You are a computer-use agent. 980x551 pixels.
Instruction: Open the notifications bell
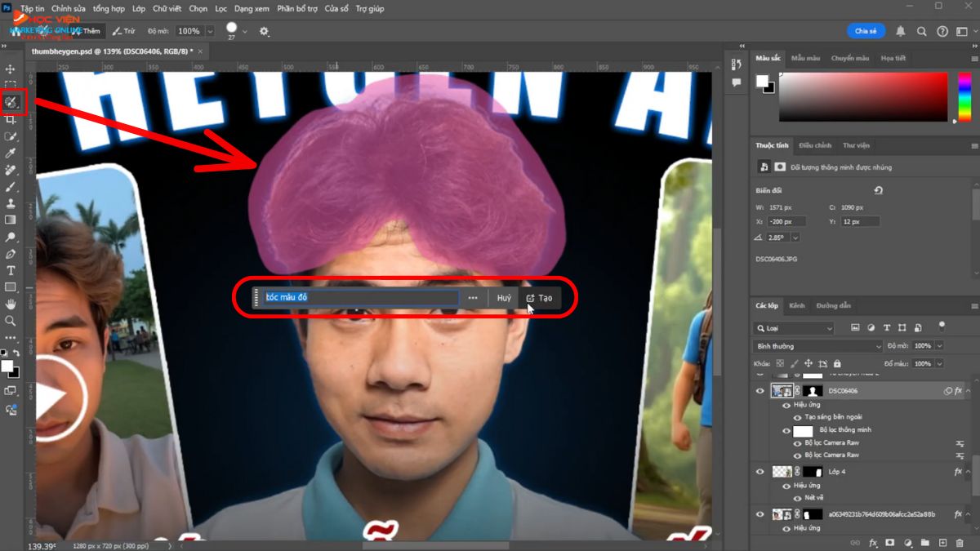(901, 31)
